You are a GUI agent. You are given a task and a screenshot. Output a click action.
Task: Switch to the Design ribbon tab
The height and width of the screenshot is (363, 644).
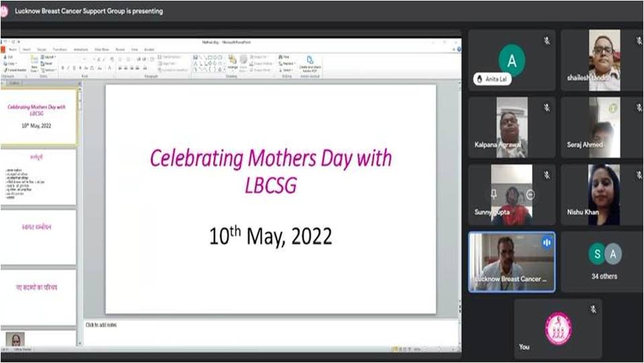(42, 50)
